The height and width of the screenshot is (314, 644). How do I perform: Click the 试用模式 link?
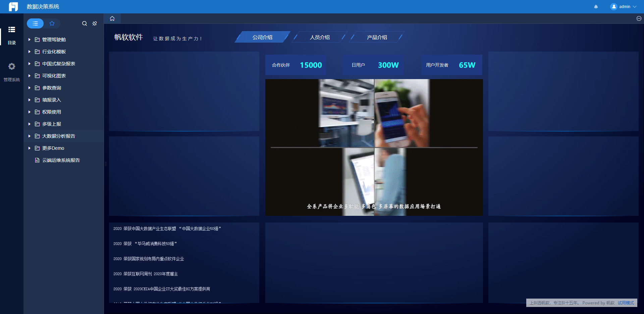pyautogui.click(x=626, y=303)
